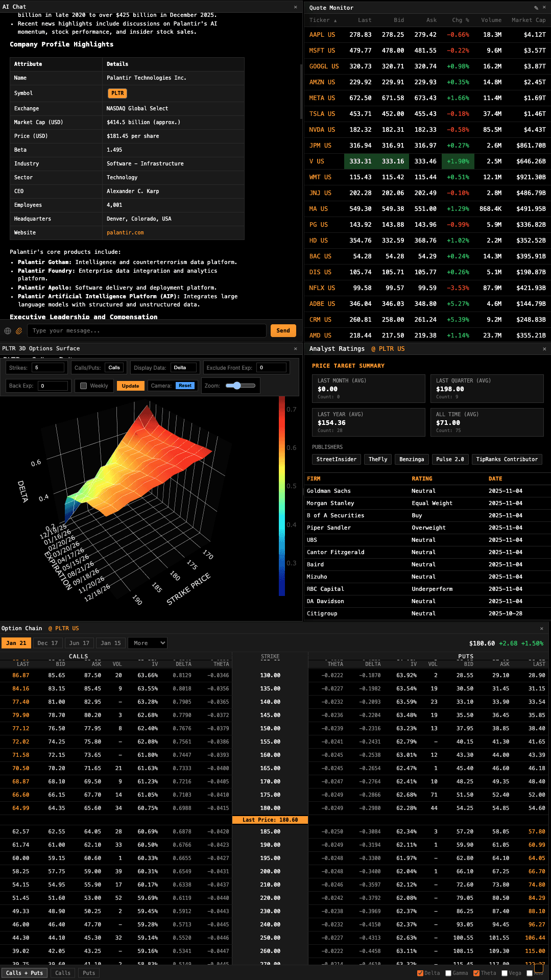Screen dimensions: 551x980
Task: Select the Jan 15 expiration tab
Action: pos(111,643)
